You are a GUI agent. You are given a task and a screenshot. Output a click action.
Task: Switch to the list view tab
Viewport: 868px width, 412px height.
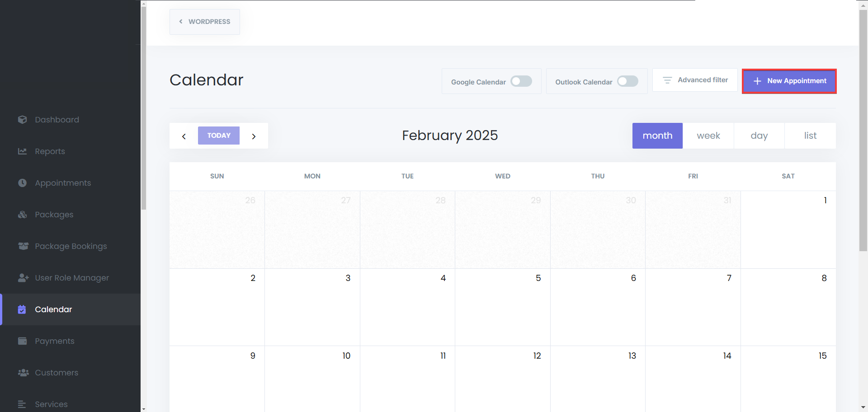click(x=810, y=136)
